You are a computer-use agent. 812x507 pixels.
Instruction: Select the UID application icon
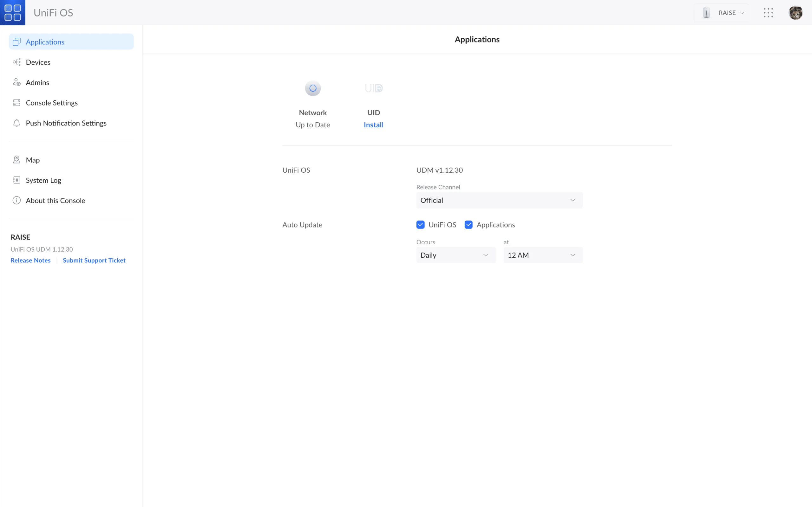tap(373, 88)
